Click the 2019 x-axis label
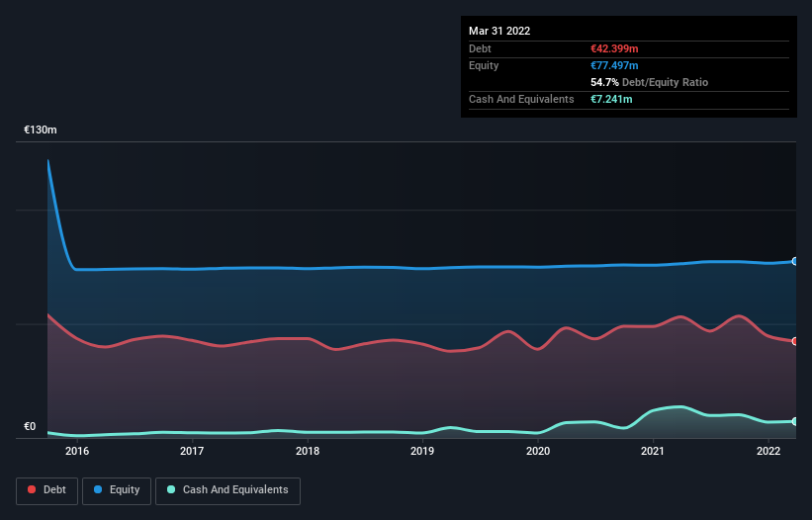This screenshot has height=520, width=812. [422, 451]
